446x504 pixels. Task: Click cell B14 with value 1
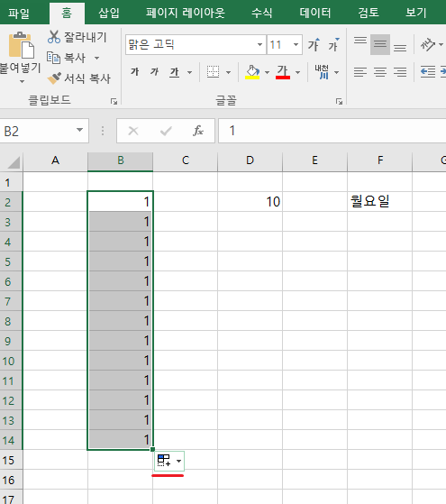click(x=121, y=439)
